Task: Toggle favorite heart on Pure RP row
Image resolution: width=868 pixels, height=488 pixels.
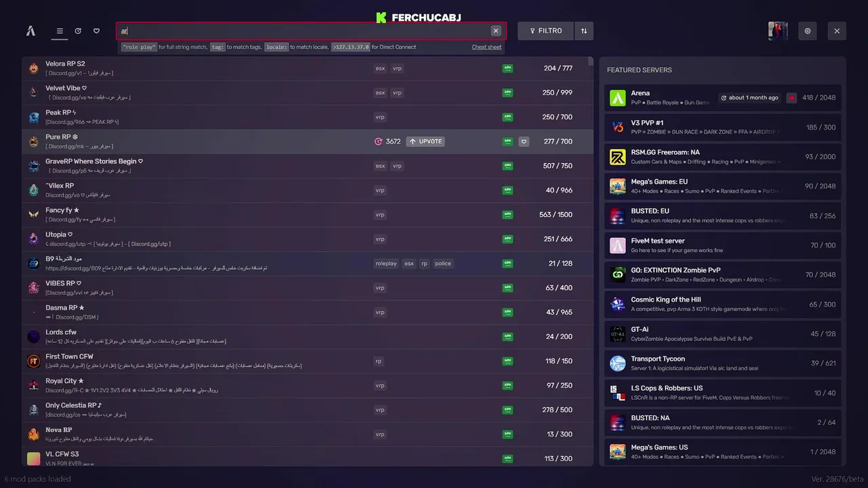Action: [524, 142]
